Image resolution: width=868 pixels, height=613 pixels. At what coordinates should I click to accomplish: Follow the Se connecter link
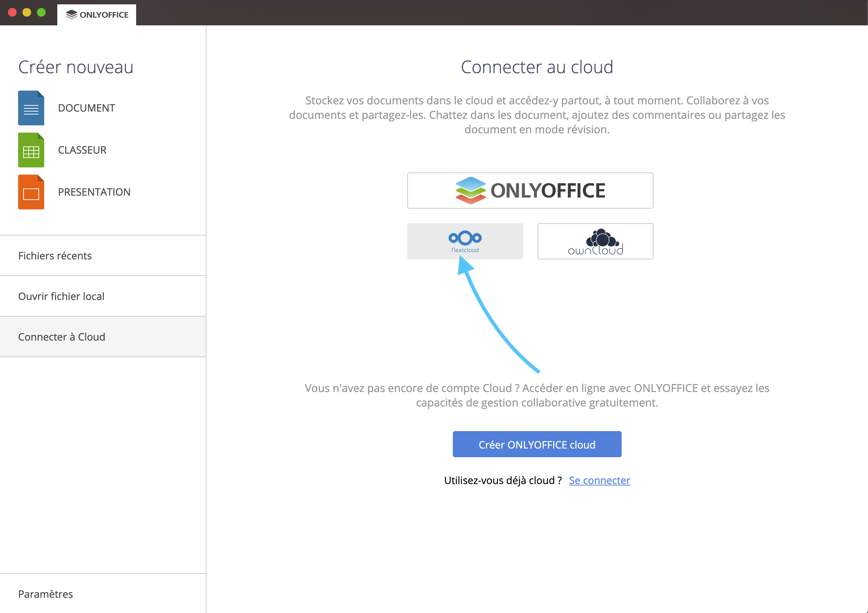click(x=600, y=480)
